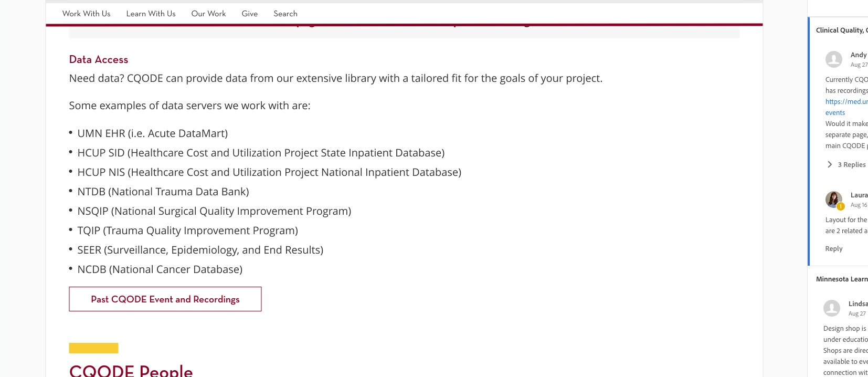The width and height of the screenshot is (868, 377).
Task: Click Reply under Laura's comment
Action: [833, 249]
